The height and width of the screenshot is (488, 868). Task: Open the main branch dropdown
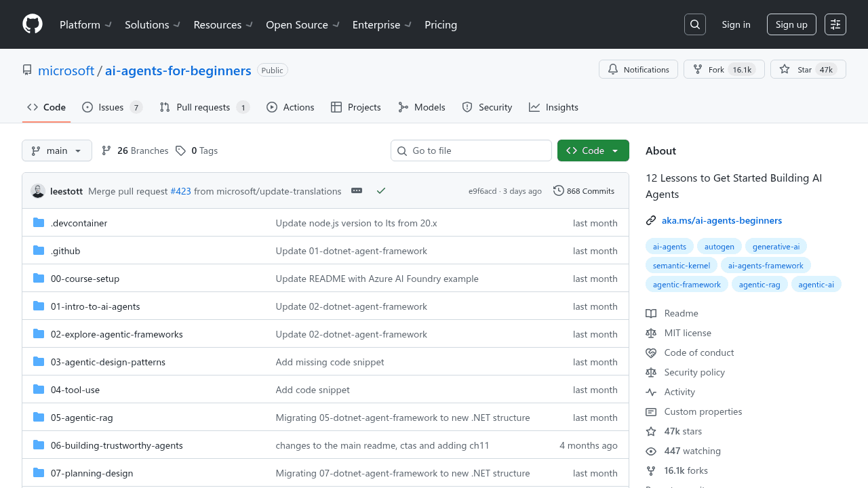tap(57, 150)
